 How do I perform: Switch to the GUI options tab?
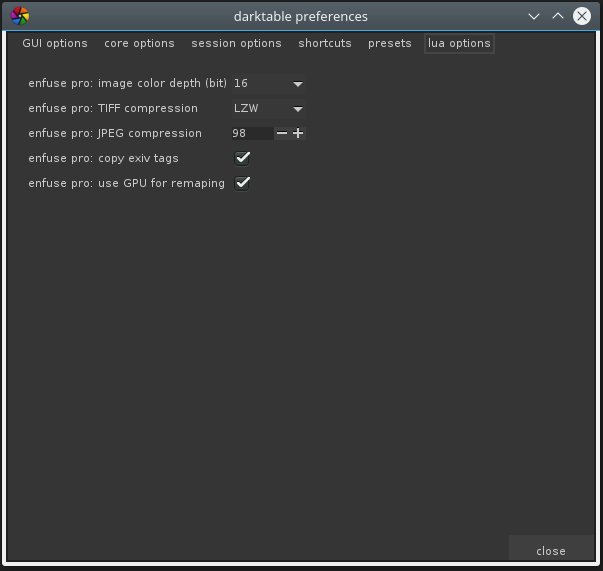55,44
